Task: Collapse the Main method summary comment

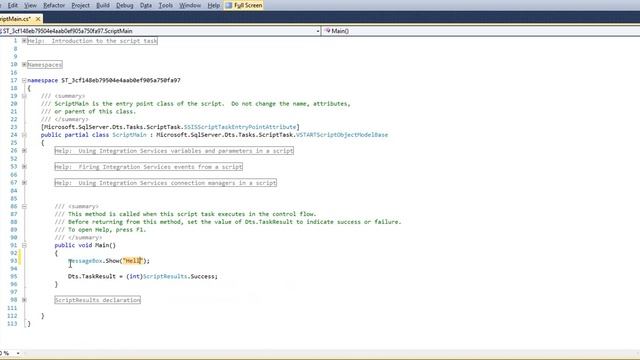Action: [x=24, y=206]
